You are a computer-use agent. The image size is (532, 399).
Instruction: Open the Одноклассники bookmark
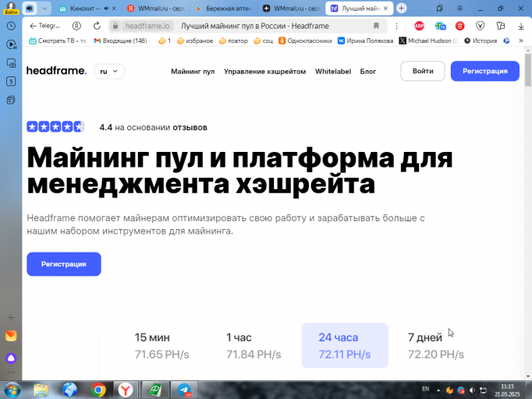tap(305, 41)
